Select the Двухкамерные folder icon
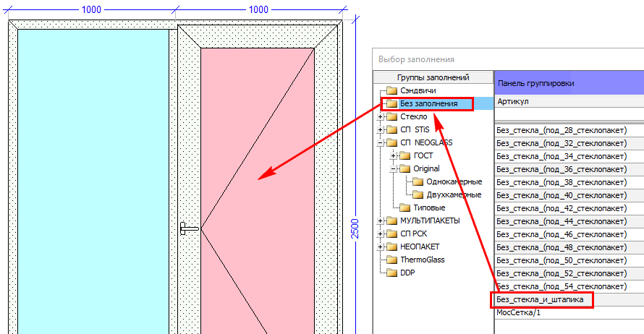This screenshot has width=644, height=334. tap(418, 195)
